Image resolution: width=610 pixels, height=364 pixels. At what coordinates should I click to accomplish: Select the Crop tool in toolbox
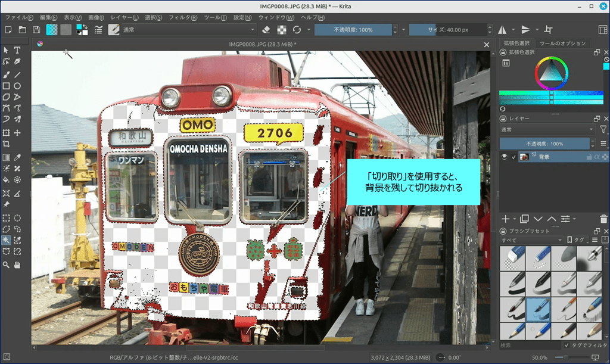click(6, 144)
